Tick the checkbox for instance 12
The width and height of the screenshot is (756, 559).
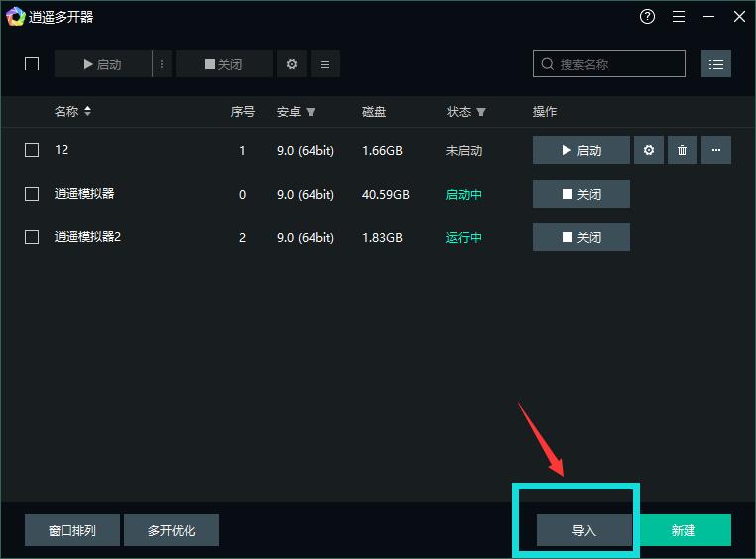32,150
